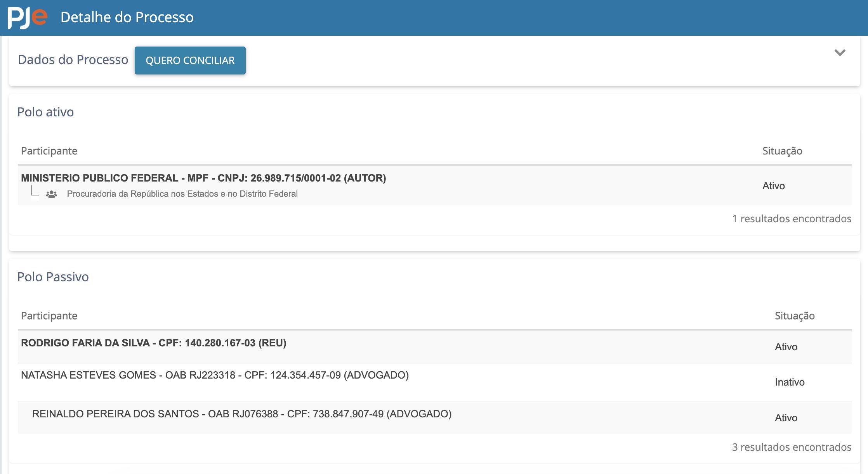
Task: Click the 3 resultados encontrados text
Action: pos(792,447)
